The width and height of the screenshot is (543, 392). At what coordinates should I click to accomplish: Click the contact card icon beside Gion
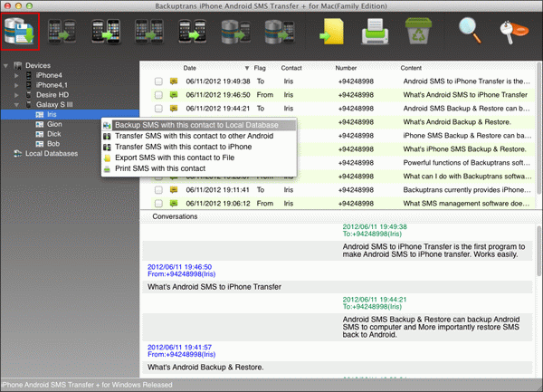(40, 124)
